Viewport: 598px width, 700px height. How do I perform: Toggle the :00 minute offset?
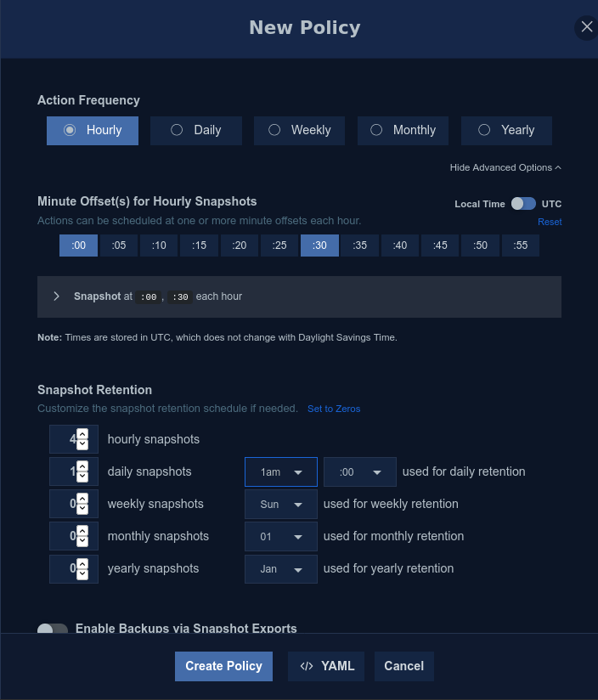click(x=78, y=246)
